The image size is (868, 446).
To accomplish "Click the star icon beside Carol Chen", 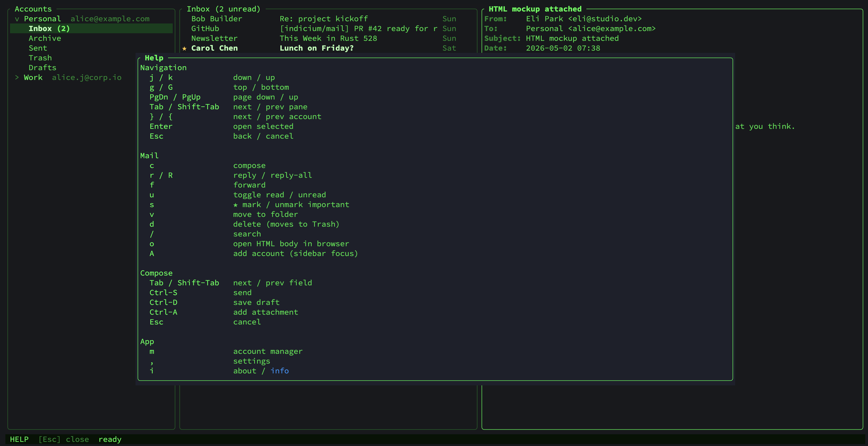I will (x=184, y=48).
